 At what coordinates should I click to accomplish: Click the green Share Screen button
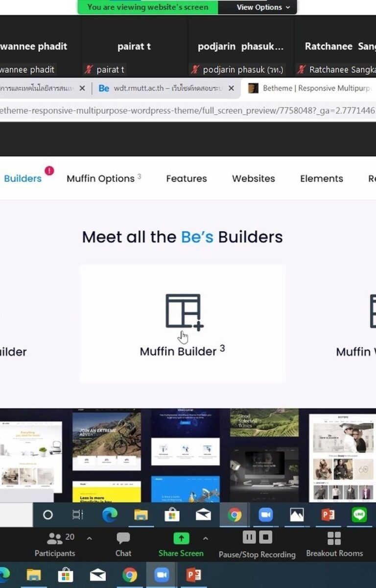click(x=181, y=544)
